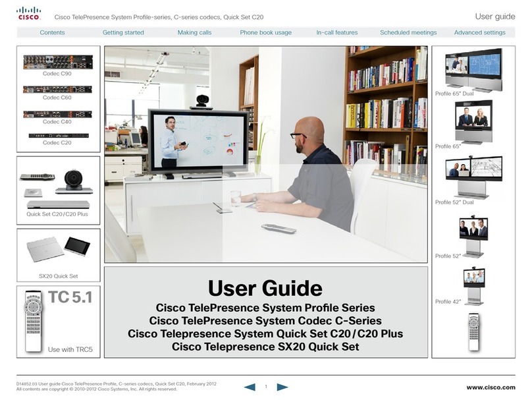Click the Quick Set remote control image
This screenshot has height=400, width=532.
click(x=38, y=177)
